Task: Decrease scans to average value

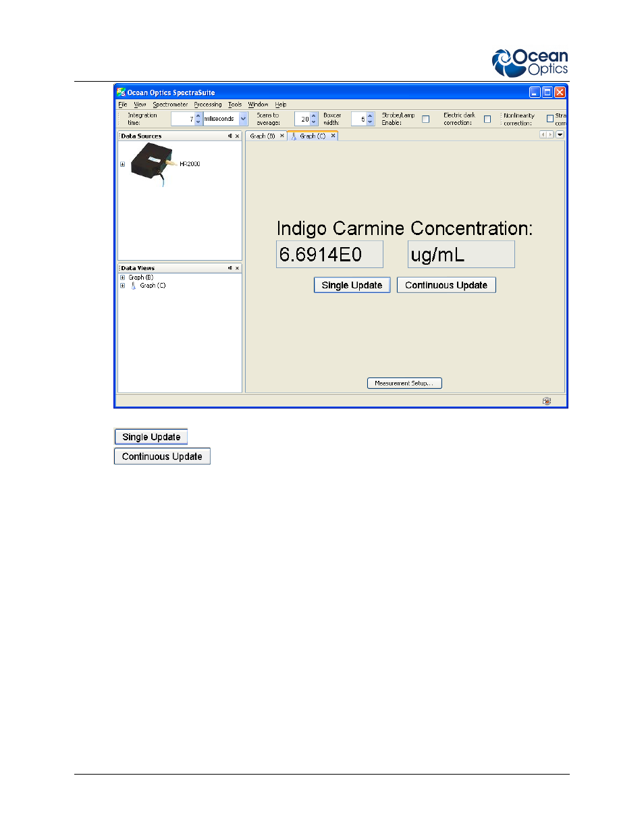Action: [314, 122]
